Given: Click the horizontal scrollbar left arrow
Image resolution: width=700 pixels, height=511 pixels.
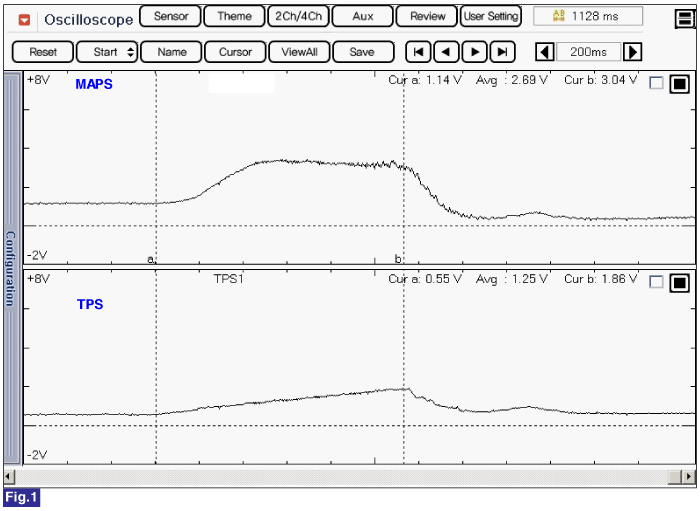Looking at the screenshot, I should (x=9, y=476).
